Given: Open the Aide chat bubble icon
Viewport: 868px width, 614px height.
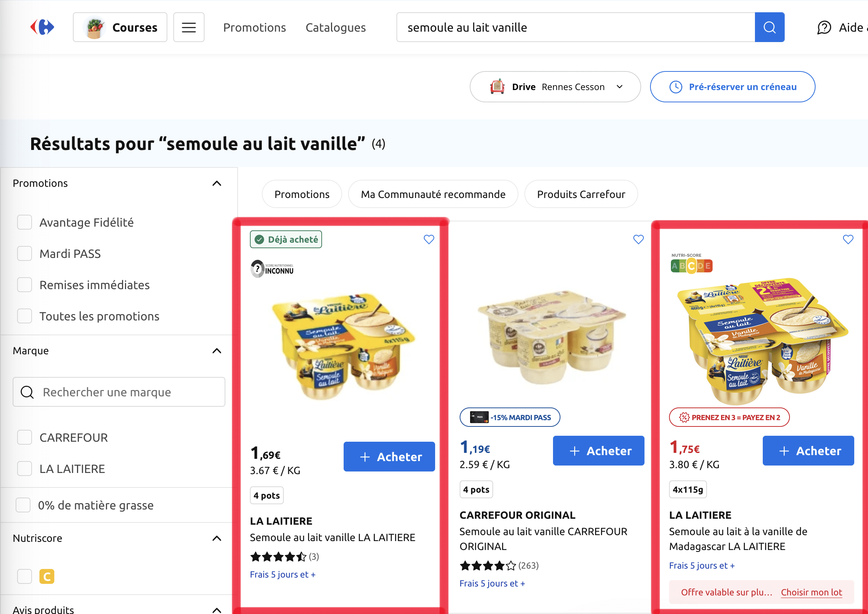Looking at the screenshot, I should click(824, 28).
